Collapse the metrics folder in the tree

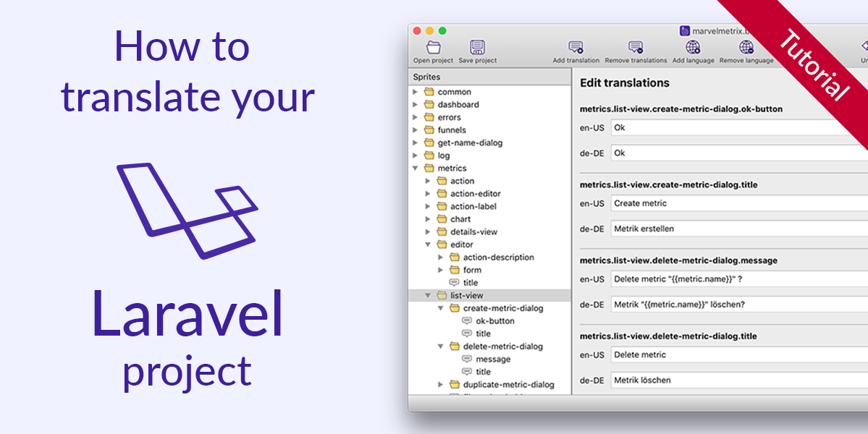tap(414, 168)
